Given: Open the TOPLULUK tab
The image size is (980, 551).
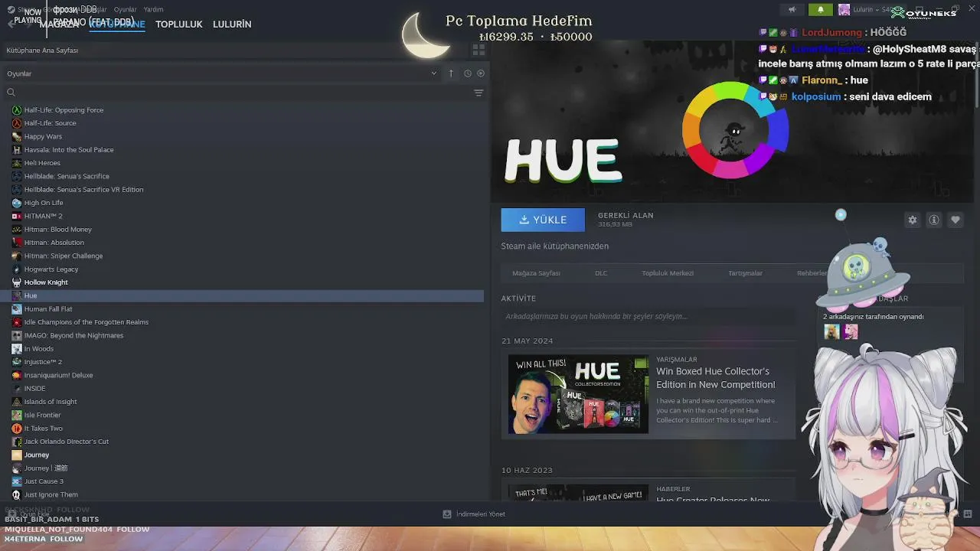Looking at the screenshot, I should 179,24.
